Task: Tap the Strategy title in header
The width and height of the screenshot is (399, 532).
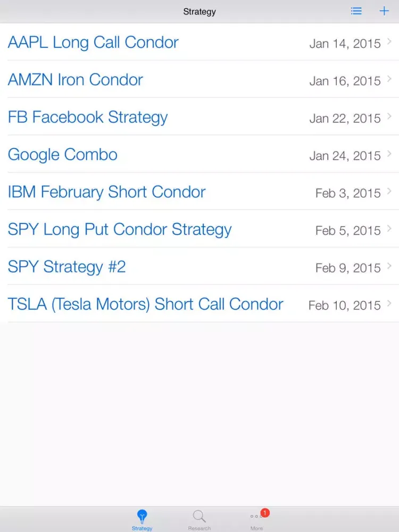Action: (x=199, y=12)
